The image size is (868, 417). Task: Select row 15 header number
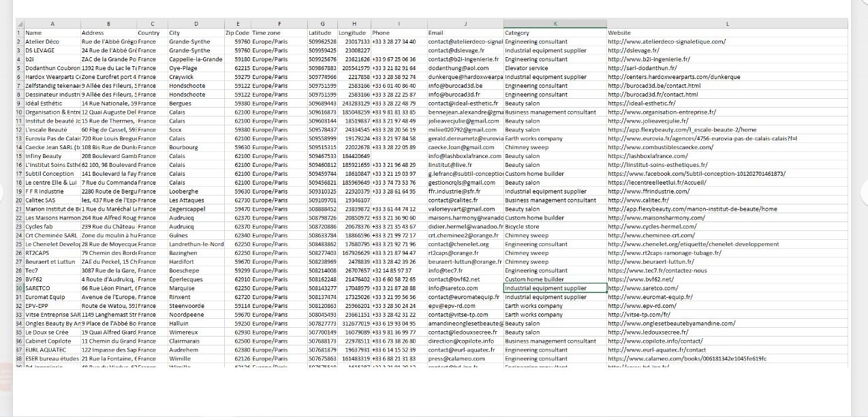click(19, 156)
